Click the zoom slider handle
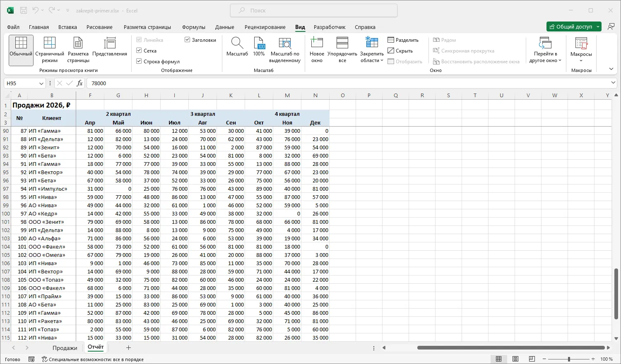The width and height of the screenshot is (621, 364). [569, 359]
